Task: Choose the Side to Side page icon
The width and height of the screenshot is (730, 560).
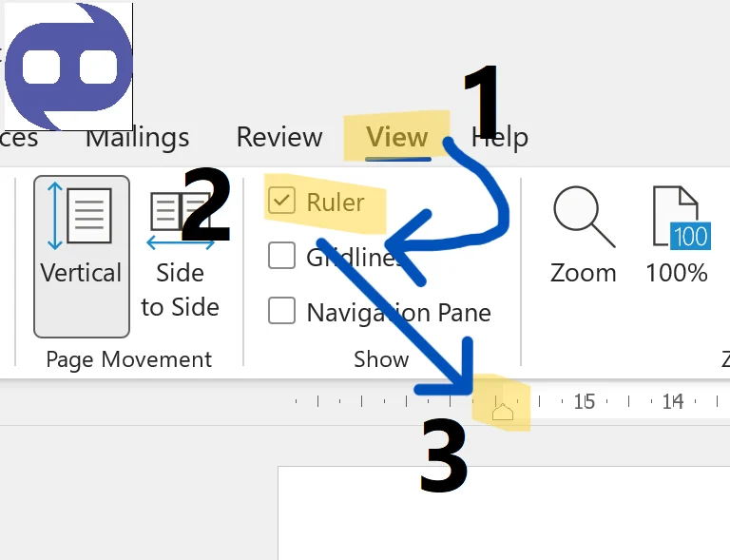Action: pyautogui.click(x=181, y=219)
